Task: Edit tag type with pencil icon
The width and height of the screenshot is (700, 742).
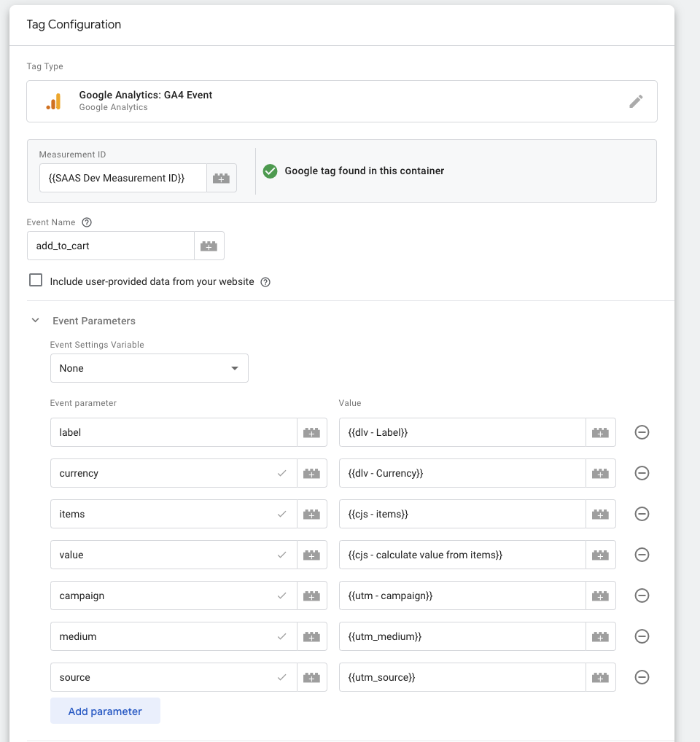Action: [636, 101]
